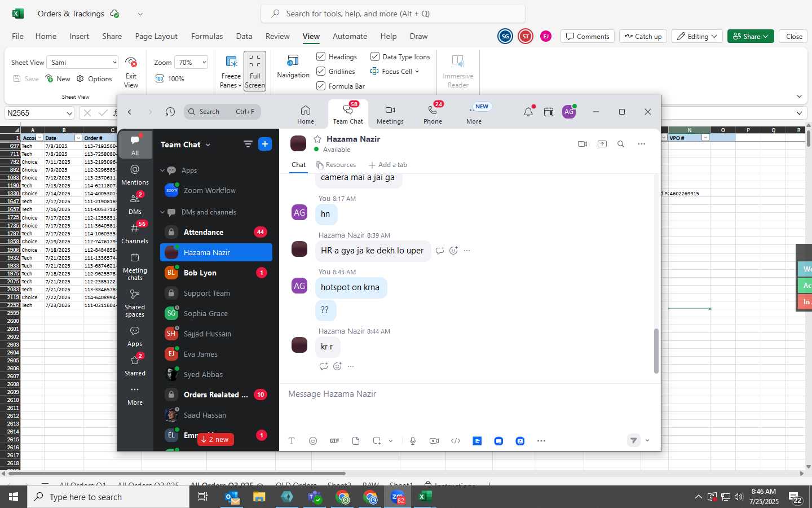Open the Name Box dropdown for N2565
Viewport: 812px width, 508px height.
(x=69, y=113)
